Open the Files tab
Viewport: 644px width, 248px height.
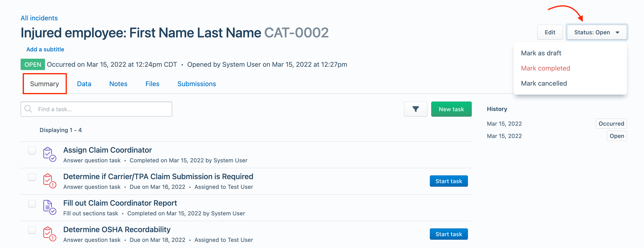(152, 84)
